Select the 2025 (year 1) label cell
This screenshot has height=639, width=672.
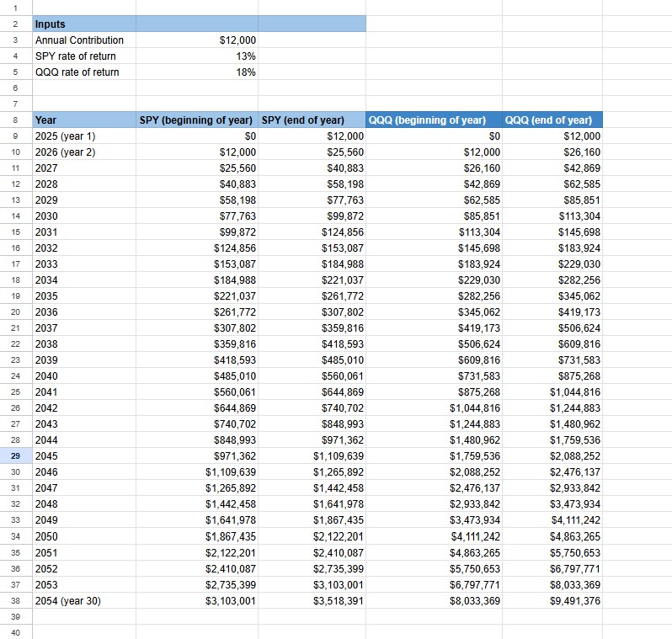point(83,136)
